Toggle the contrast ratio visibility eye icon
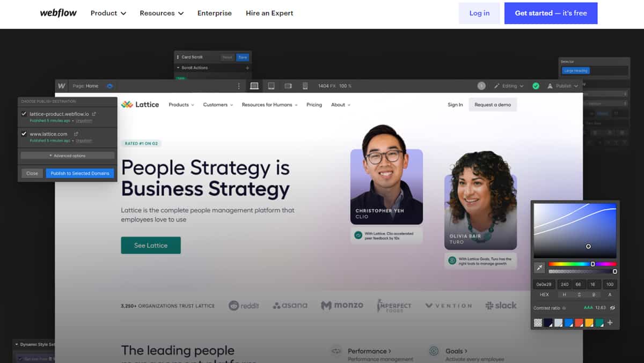Image resolution: width=644 pixels, height=363 pixels. pyautogui.click(x=612, y=308)
